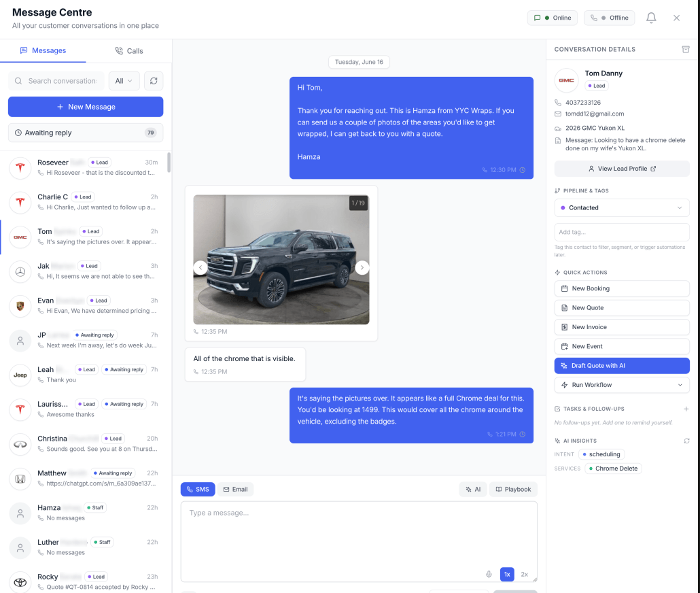Open Playbook in composer
Viewport: 700px width, 593px height.
point(513,490)
